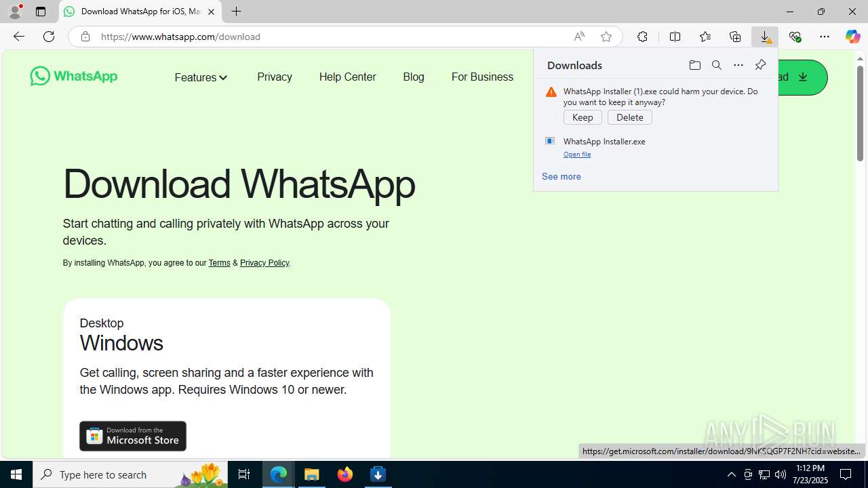Viewport: 868px width, 488px height.
Task: Open more options in Downloads panel
Action: pyautogui.click(x=738, y=65)
